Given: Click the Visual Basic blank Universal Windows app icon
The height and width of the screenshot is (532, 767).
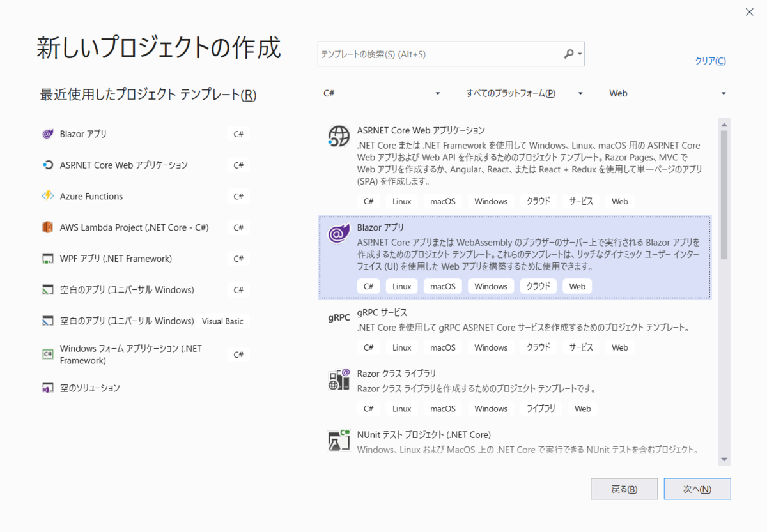Looking at the screenshot, I should 47,321.
